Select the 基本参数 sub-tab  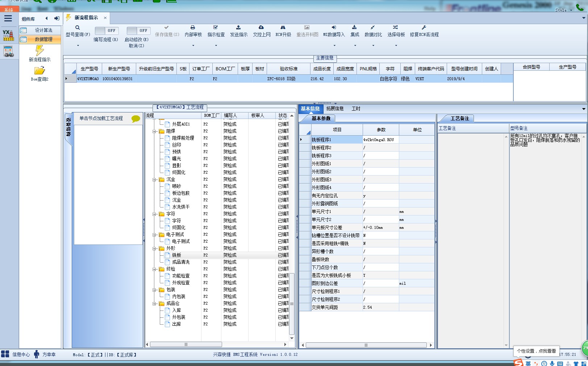pyautogui.click(x=321, y=118)
